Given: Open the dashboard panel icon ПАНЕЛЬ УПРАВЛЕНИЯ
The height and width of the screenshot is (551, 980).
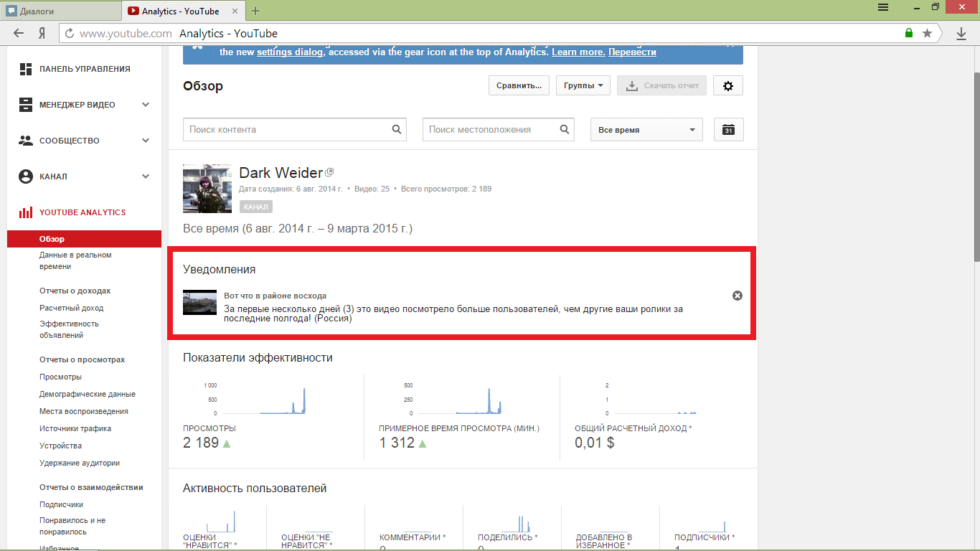Looking at the screenshot, I should (26, 69).
